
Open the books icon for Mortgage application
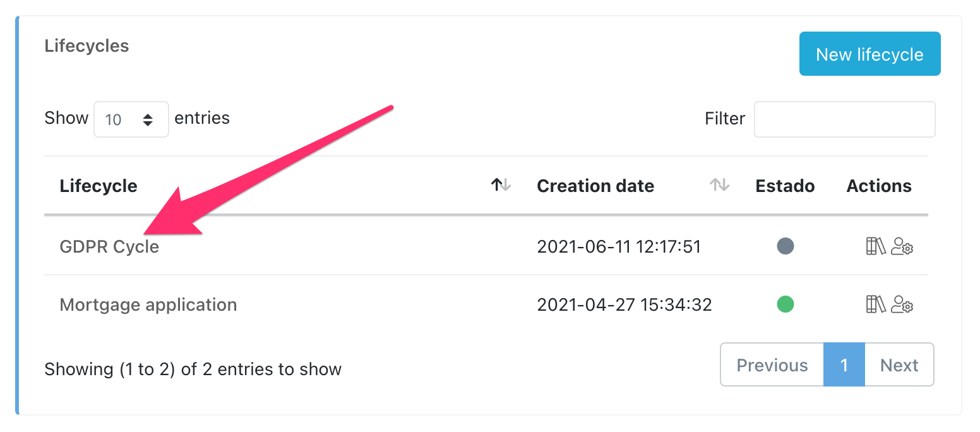coord(876,304)
